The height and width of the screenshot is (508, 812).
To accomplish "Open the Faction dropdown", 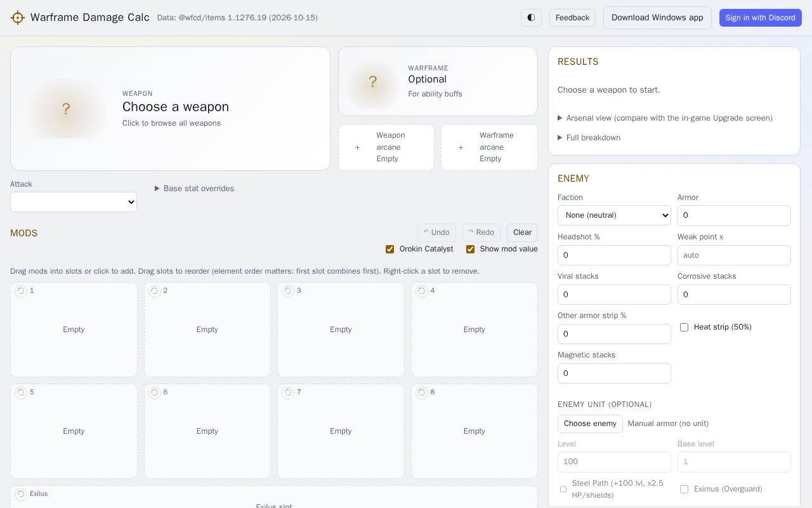I will point(614,215).
